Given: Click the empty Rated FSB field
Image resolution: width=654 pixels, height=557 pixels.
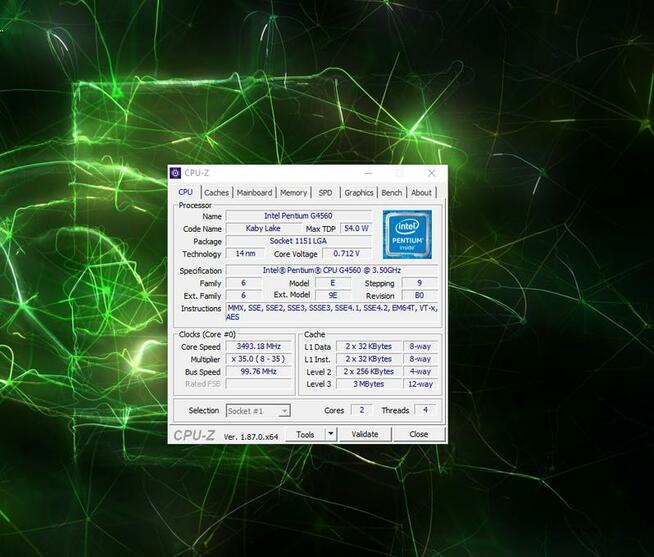Looking at the screenshot, I should tap(259, 384).
